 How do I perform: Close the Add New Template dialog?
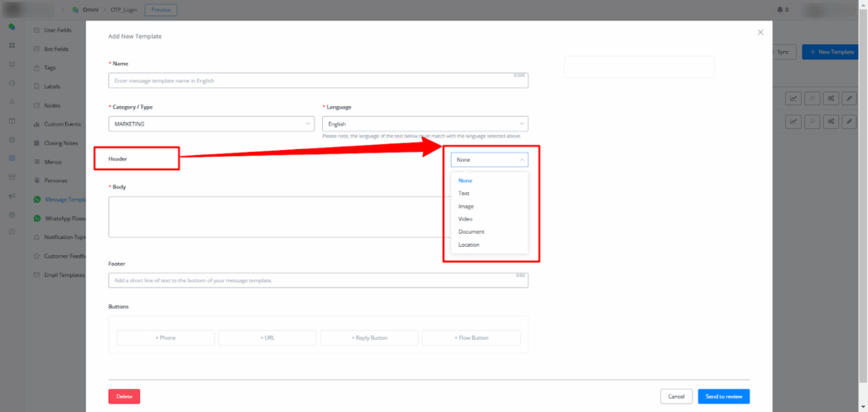[759, 32]
